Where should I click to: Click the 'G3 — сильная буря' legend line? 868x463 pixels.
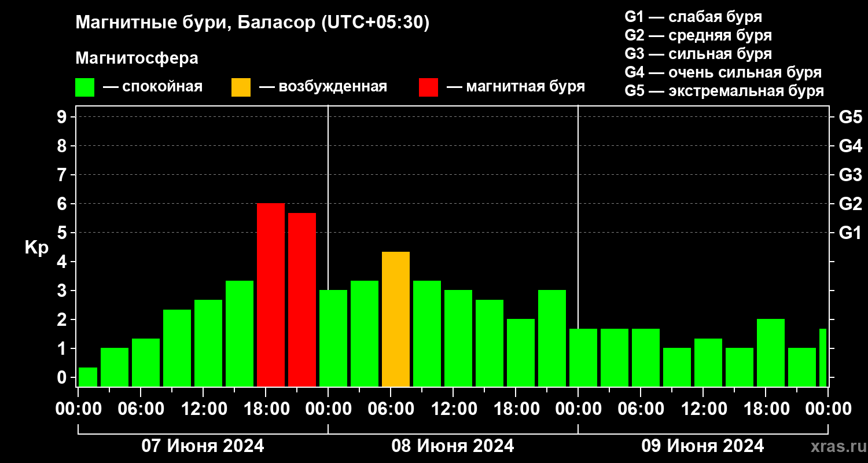click(x=698, y=54)
